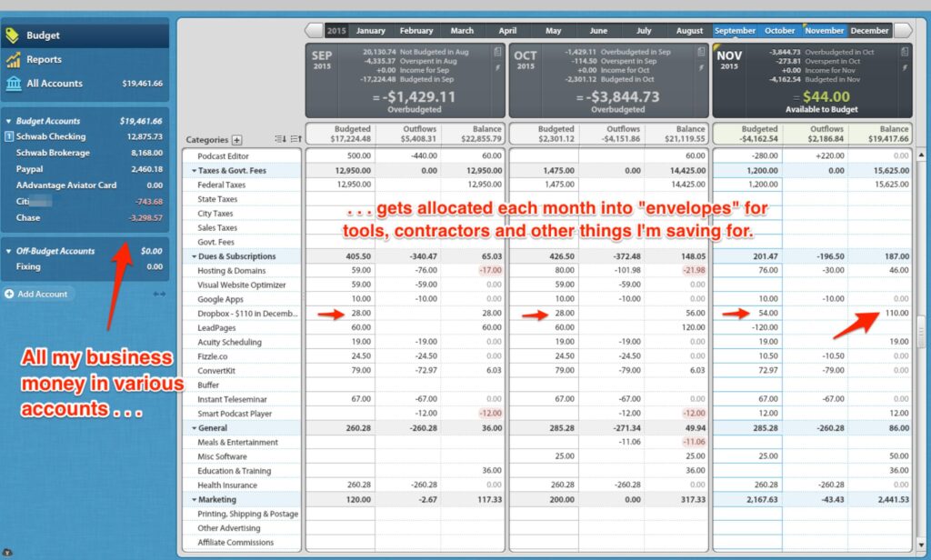The width and height of the screenshot is (931, 560).
Task: Collapse the Taxes & Govt. Fees category group
Action: click(x=194, y=171)
